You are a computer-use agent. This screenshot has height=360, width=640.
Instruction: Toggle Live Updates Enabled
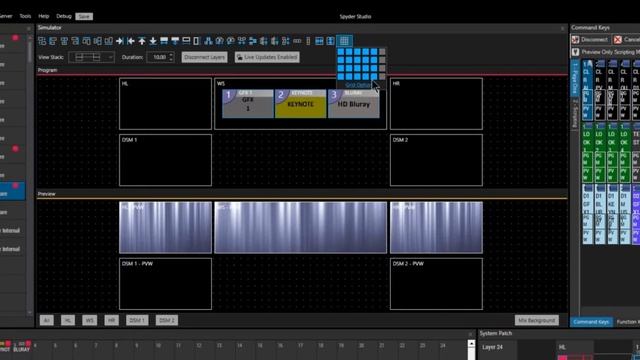(x=267, y=57)
